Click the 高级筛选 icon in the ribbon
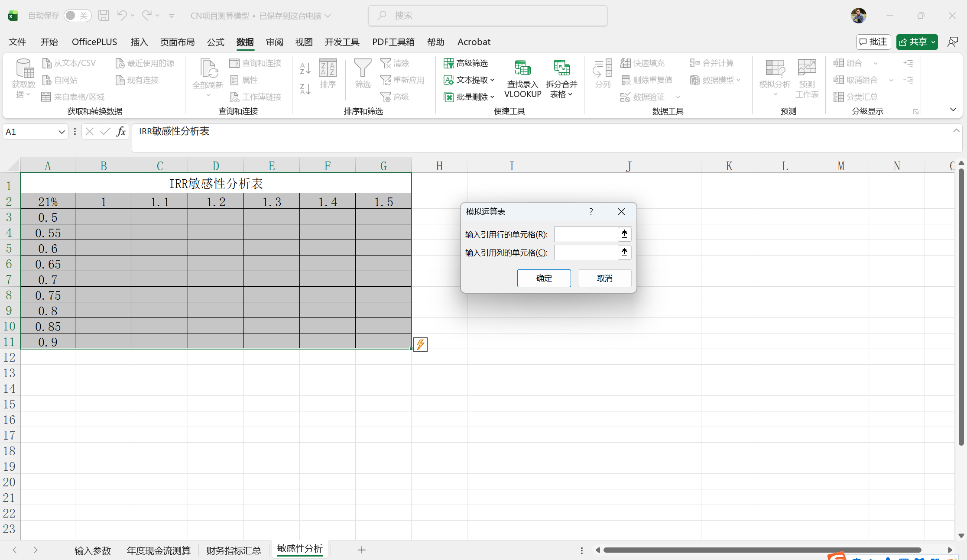Screen dimensions: 967x560 coord(449,63)
